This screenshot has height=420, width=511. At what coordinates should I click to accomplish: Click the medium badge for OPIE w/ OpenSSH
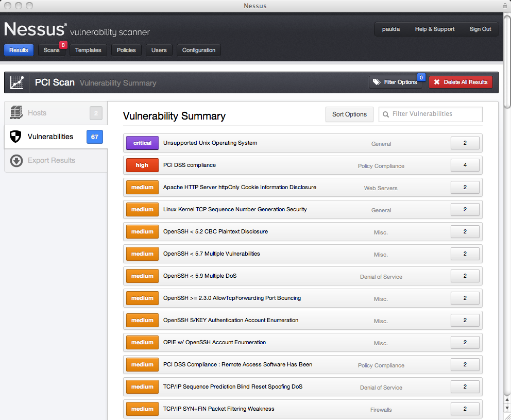click(142, 342)
